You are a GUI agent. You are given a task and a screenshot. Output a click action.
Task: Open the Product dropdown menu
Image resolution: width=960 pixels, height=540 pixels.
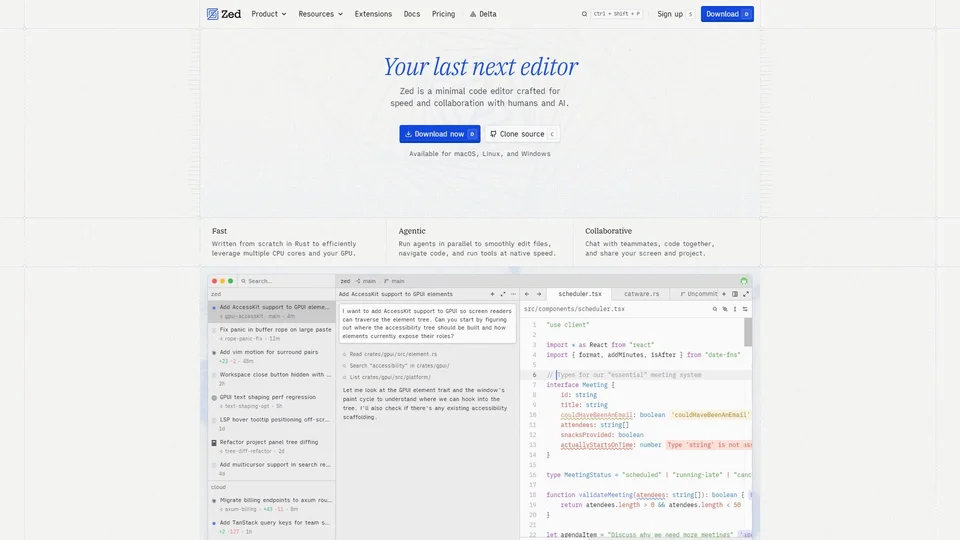point(269,14)
